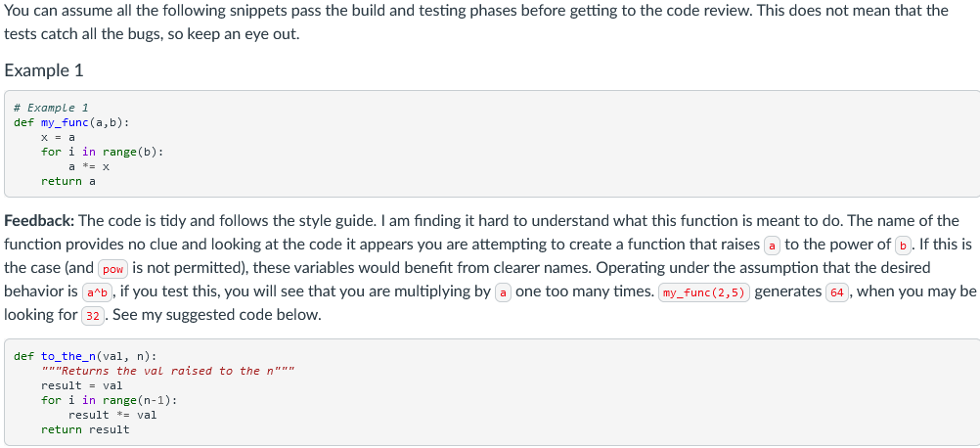Click the "result = val" line
Screen dimensions: 980x448
[x=82, y=385]
